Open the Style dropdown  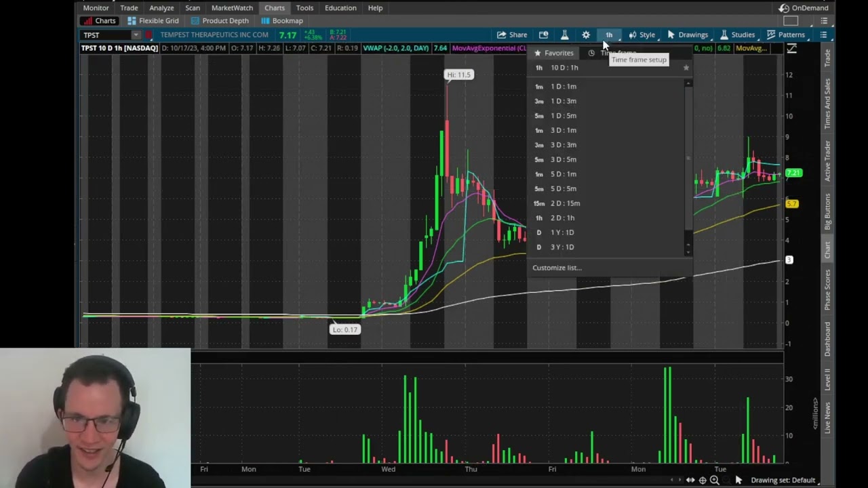[x=642, y=35]
